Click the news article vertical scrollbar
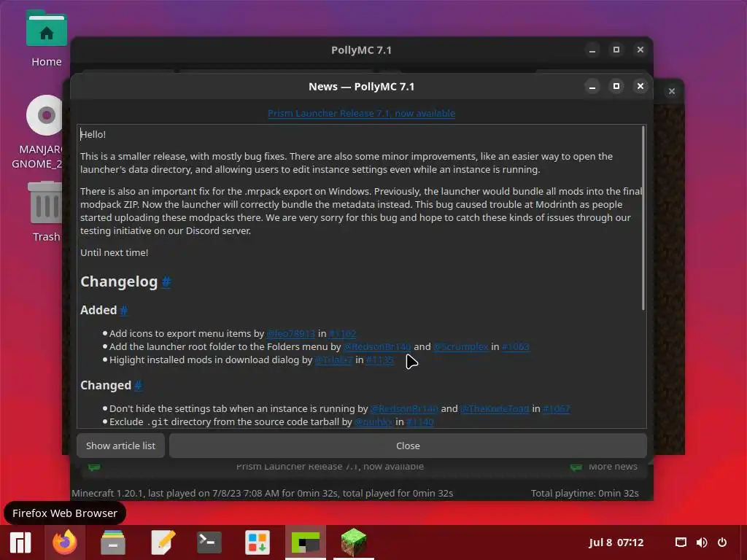 pyautogui.click(x=643, y=219)
